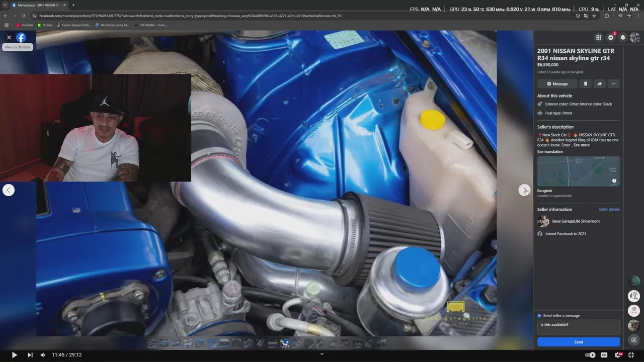Screen dimensions: 644x362
Task: Open browser extensions puzzle icon
Action: pos(607,16)
